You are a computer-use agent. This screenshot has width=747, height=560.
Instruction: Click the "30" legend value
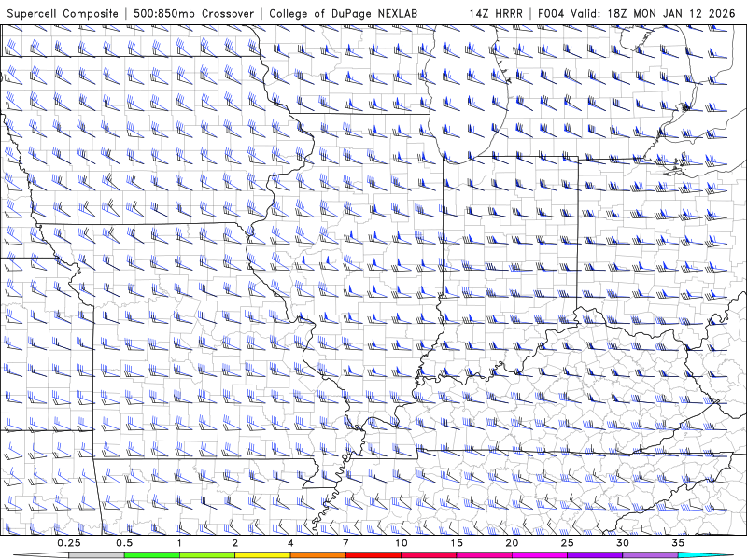tap(623, 543)
